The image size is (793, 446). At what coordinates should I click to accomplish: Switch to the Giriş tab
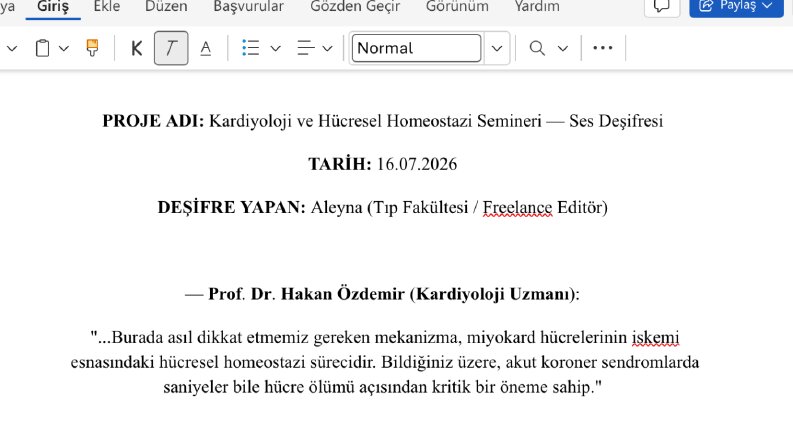[x=53, y=7]
